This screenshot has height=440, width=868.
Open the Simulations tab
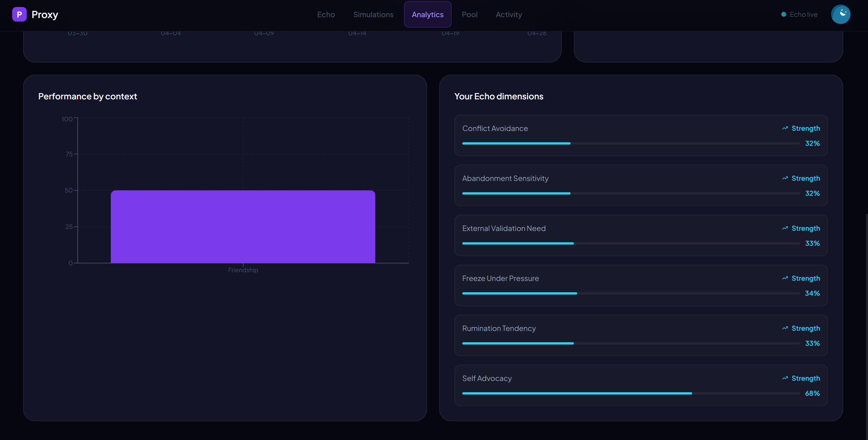[x=373, y=14]
